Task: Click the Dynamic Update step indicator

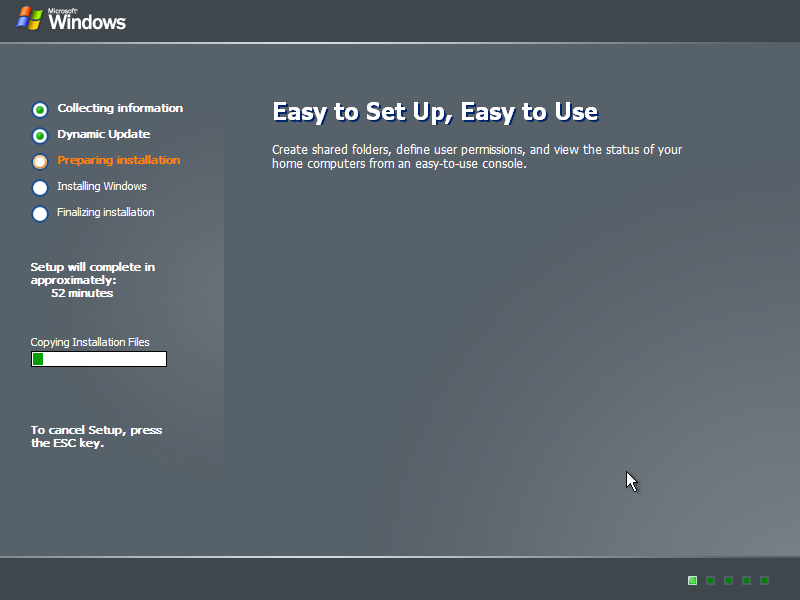Action: [40, 135]
